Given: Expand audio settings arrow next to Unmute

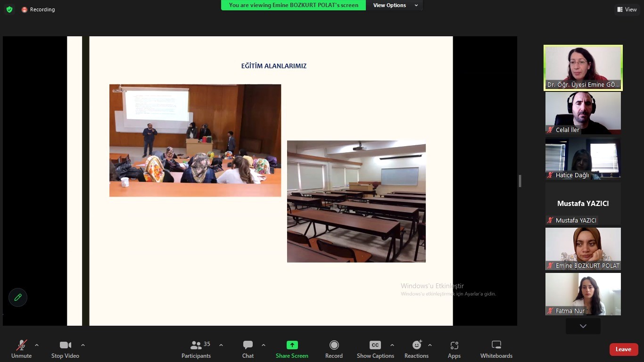Looking at the screenshot, I should click(37, 345).
